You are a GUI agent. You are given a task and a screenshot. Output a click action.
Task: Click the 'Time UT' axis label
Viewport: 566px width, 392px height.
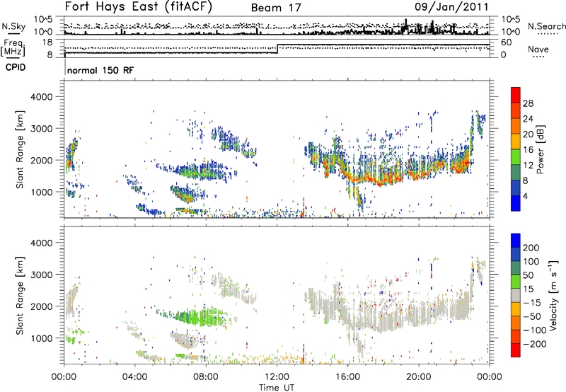[x=277, y=387]
